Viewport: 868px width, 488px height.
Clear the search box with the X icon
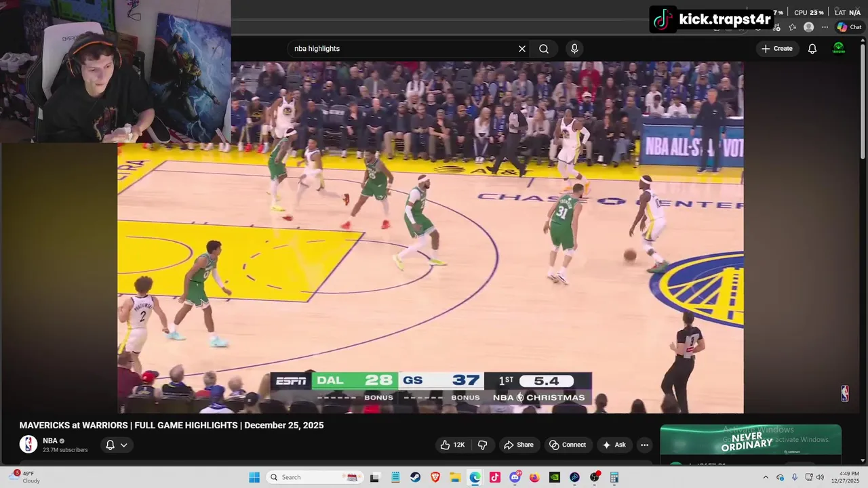click(522, 49)
